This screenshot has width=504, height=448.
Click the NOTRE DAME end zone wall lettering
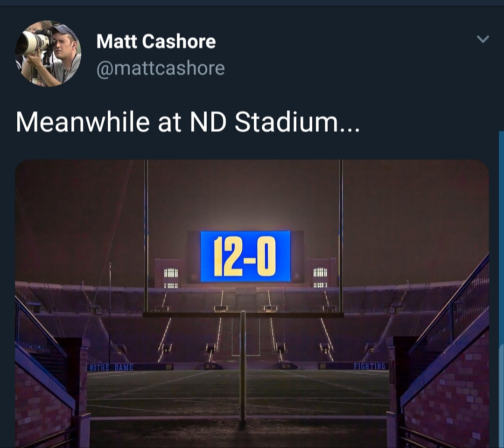point(111,367)
